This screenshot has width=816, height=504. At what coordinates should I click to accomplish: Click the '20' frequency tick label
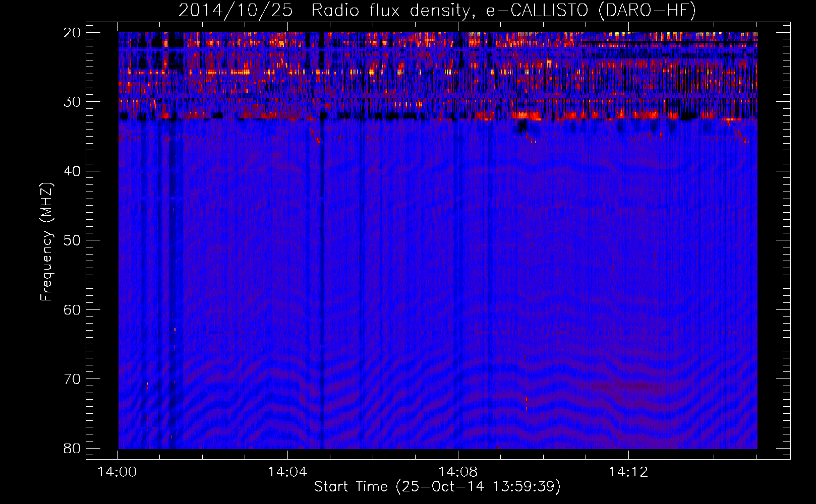click(72, 32)
